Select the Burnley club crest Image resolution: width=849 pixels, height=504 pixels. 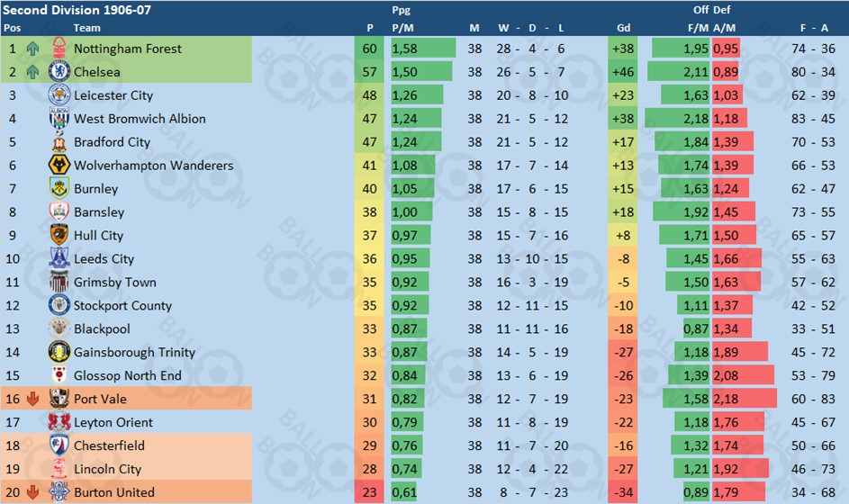59,188
